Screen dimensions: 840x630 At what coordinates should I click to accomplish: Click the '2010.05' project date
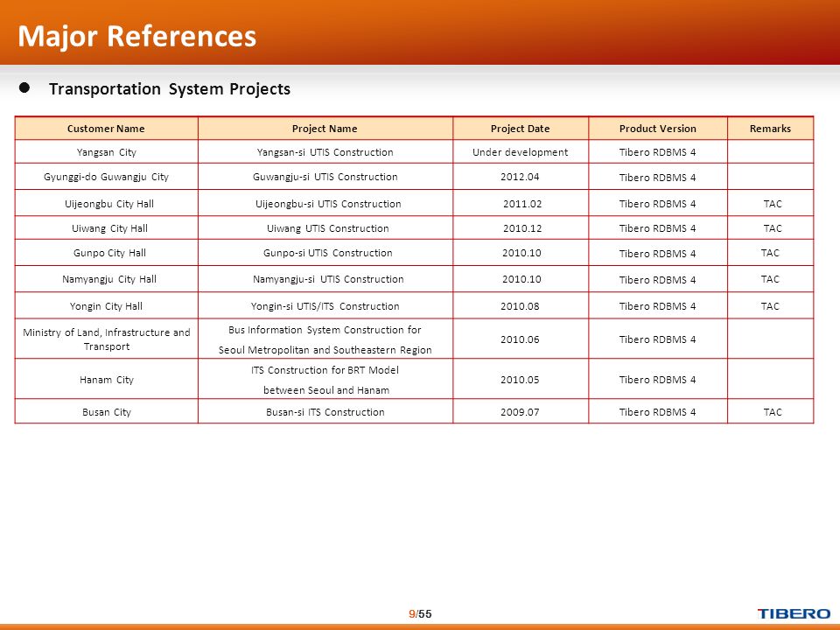point(520,379)
